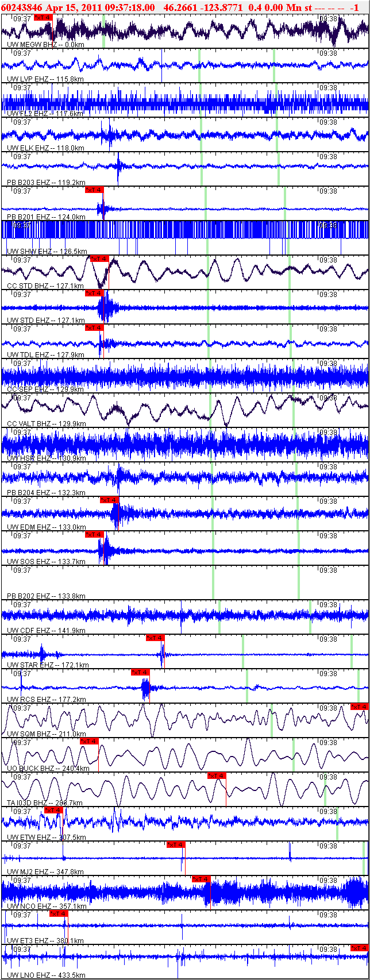Click the red pick marker on UW NCO trace
370x980 pixels.
click(x=201, y=879)
